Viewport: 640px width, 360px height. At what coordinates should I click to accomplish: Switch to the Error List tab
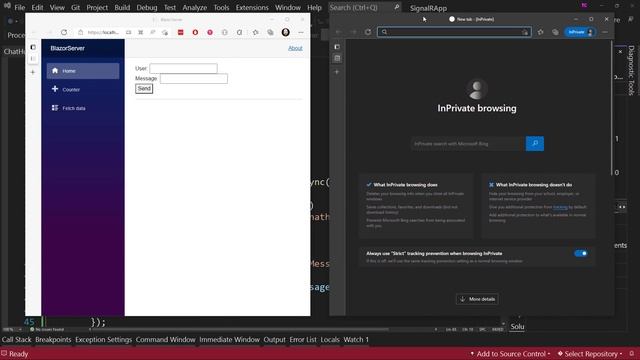point(303,340)
